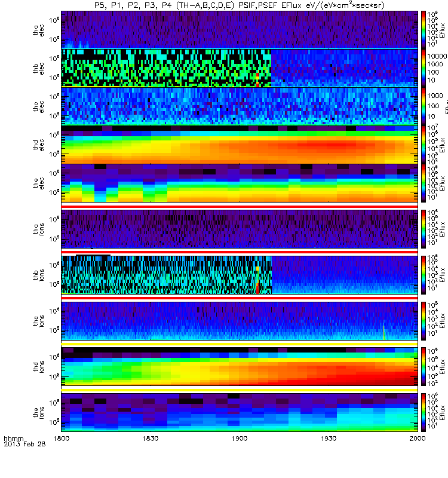Viewport: 448px width, 478px height.
Task: Click the 'thd elec' panel label
Action: point(38,145)
